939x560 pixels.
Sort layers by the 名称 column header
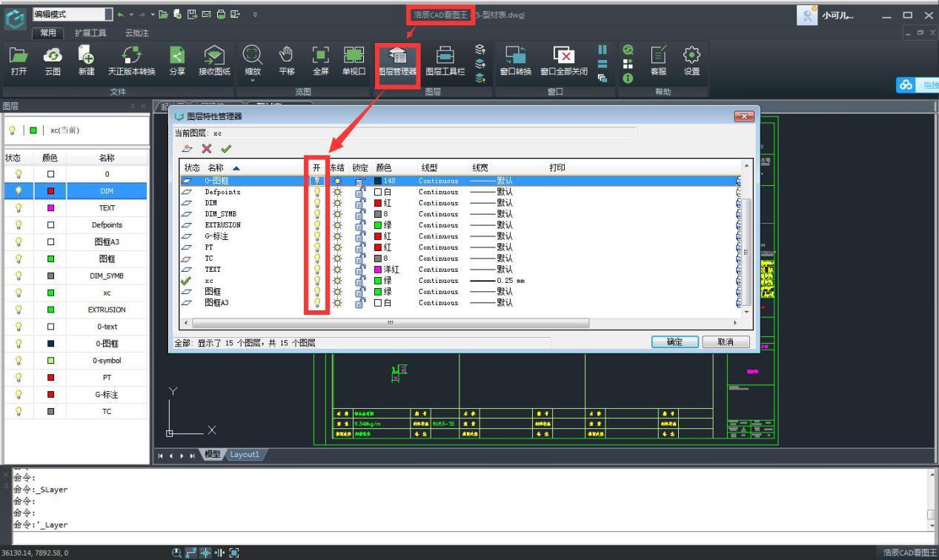tap(216, 168)
